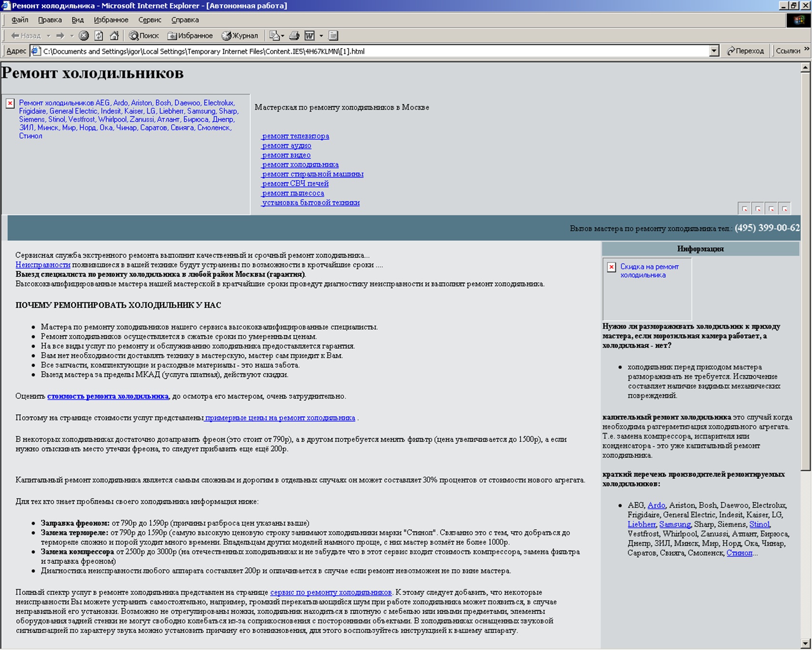Click the 'Информация' sidebar header
This screenshot has height=650, width=812.
[x=700, y=249]
